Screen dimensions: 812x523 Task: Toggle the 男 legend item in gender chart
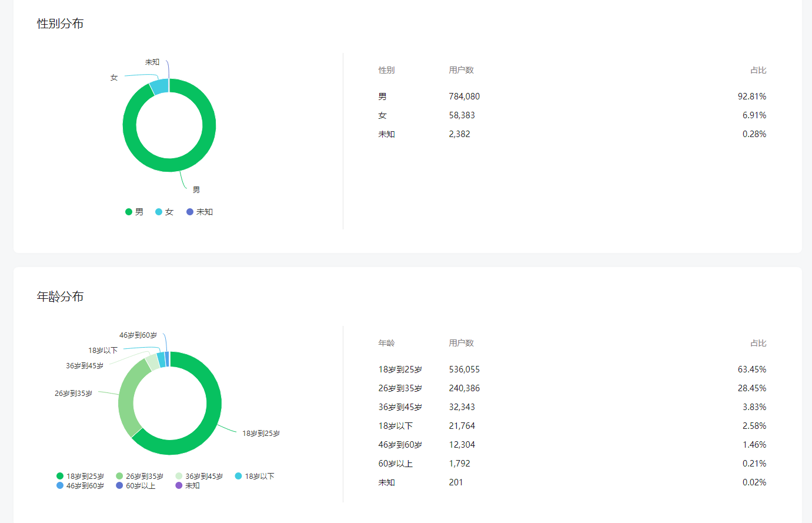coord(134,212)
